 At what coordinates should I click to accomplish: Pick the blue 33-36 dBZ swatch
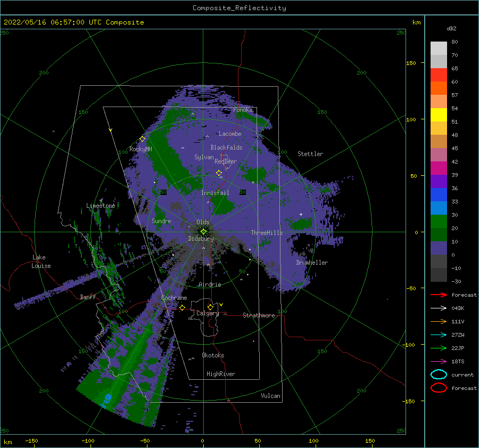click(439, 194)
